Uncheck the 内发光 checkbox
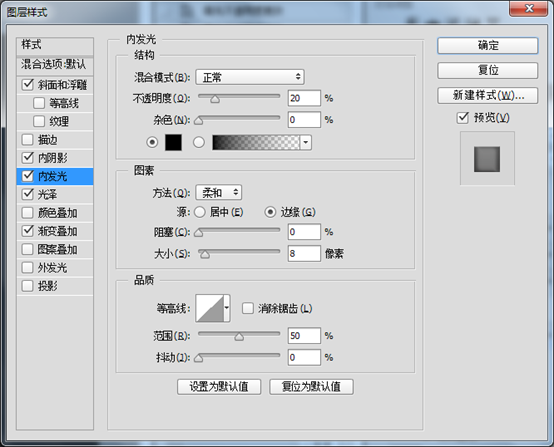Image resolution: width=554 pixels, height=447 pixels. (28, 176)
